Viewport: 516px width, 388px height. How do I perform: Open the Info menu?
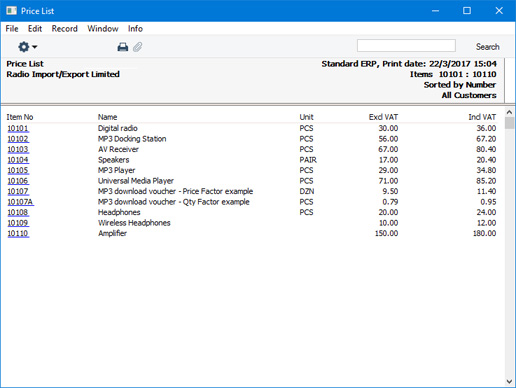click(x=135, y=29)
